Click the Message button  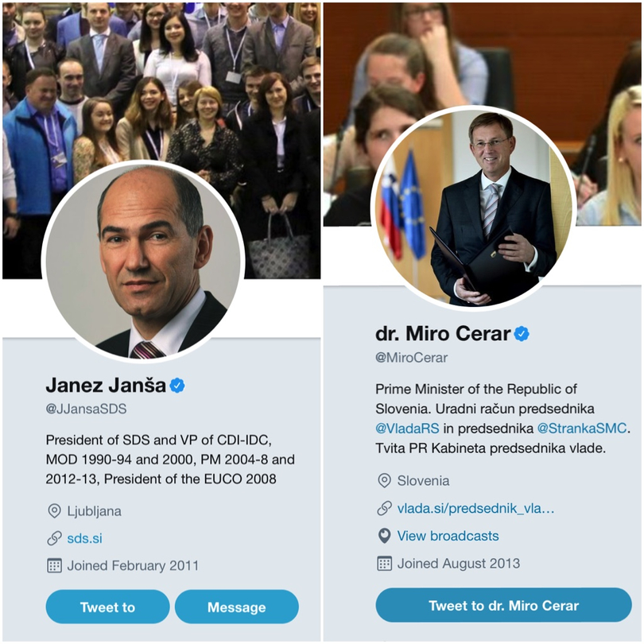[237, 607]
